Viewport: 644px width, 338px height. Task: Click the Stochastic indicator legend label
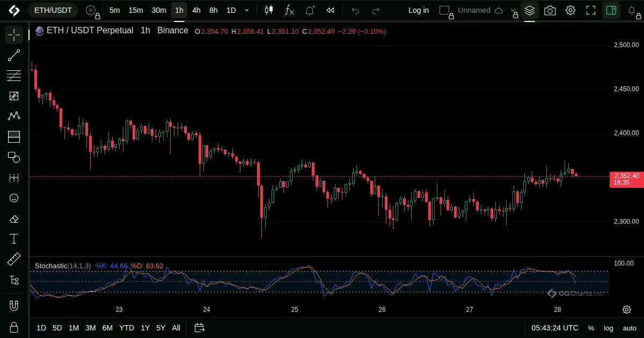pos(63,266)
